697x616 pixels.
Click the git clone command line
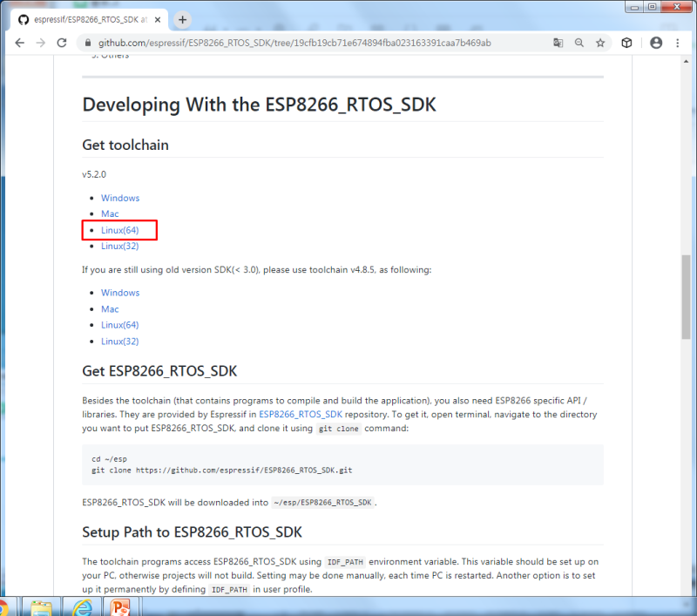point(222,470)
